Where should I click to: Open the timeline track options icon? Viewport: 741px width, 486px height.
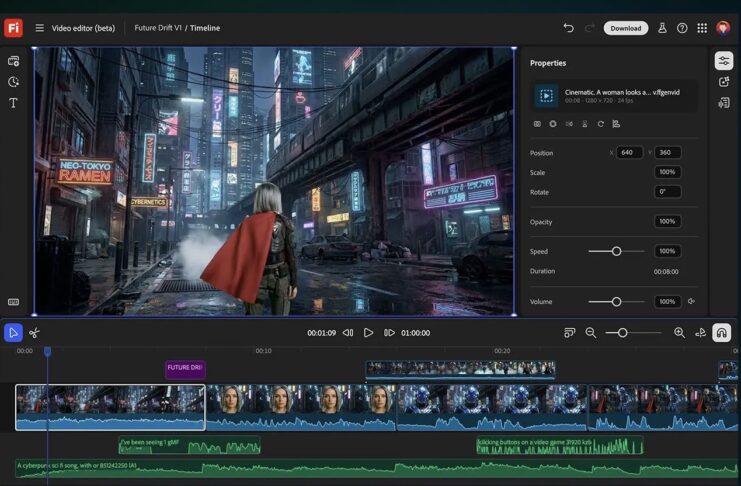[569, 333]
